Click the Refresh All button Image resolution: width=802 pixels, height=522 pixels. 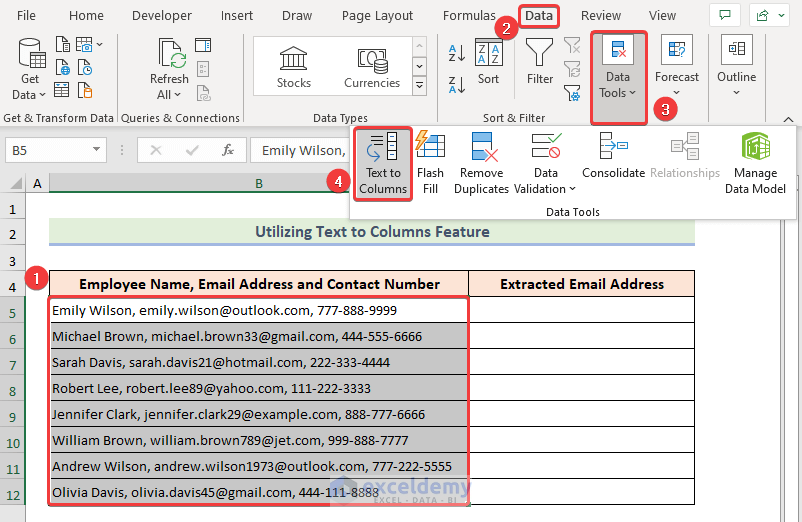click(x=169, y=66)
